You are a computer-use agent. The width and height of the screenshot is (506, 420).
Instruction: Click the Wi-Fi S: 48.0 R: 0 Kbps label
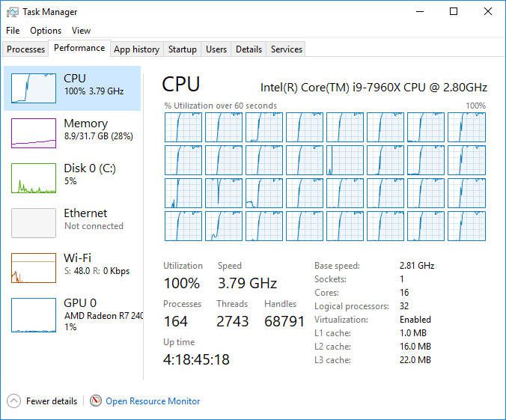[97, 264]
